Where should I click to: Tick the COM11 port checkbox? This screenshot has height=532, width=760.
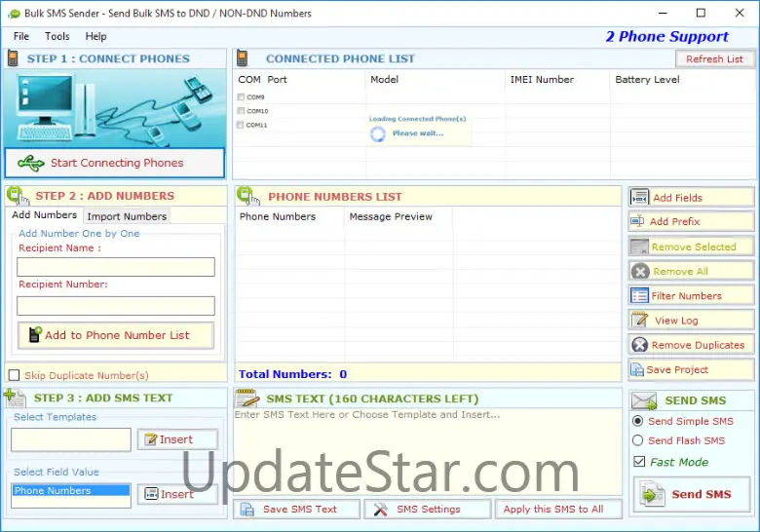point(241,125)
